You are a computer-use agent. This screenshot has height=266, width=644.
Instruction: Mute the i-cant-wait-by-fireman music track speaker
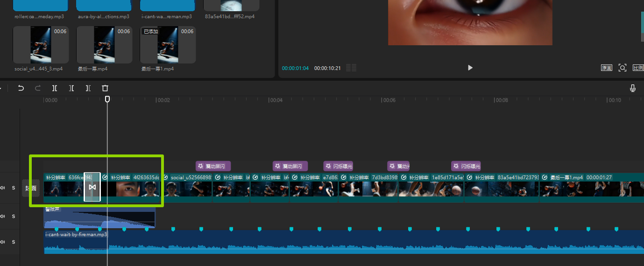pyautogui.click(x=3, y=242)
